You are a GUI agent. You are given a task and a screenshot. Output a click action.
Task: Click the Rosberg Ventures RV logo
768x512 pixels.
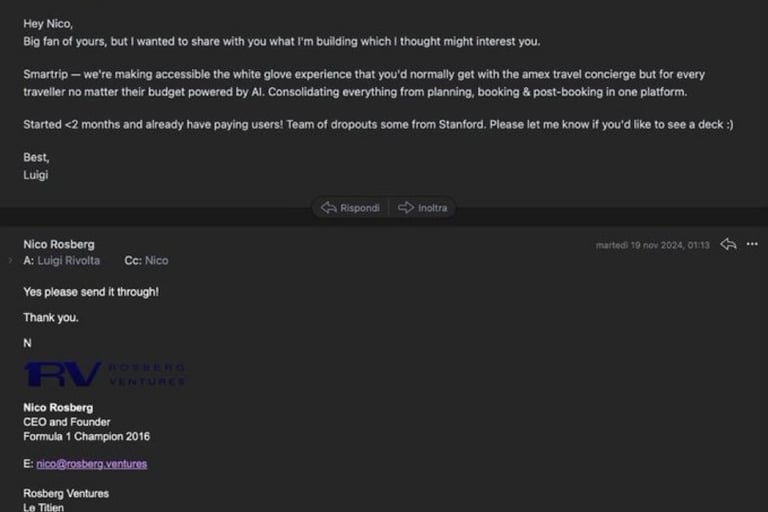(x=104, y=374)
